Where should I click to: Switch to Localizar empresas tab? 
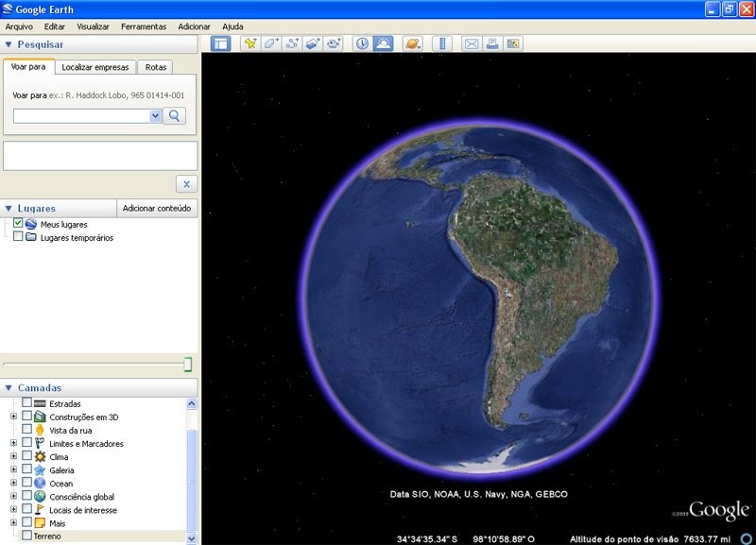[95, 67]
